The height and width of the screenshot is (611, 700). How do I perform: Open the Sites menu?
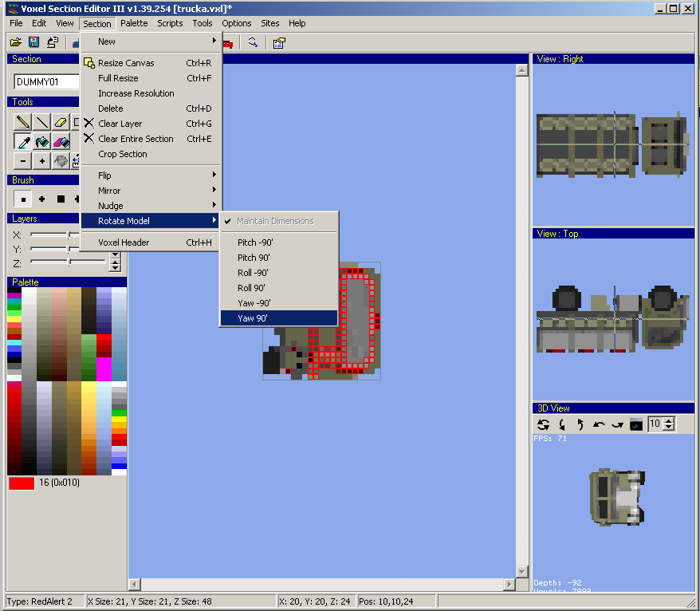pos(270,23)
